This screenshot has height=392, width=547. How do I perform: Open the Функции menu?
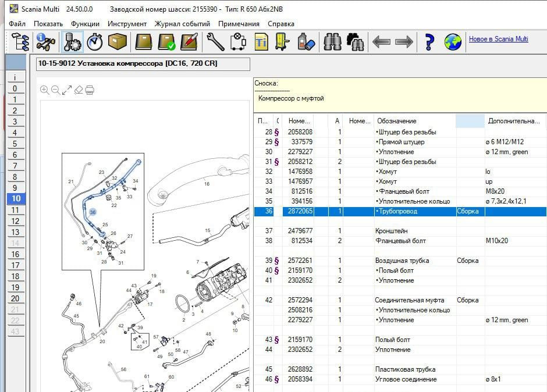click(85, 24)
